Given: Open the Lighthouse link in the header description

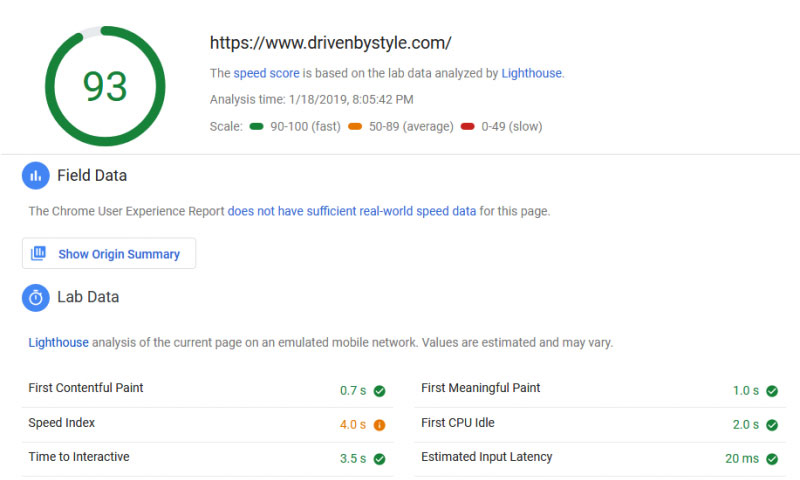Looking at the screenshot, I should tap(531, 73).
